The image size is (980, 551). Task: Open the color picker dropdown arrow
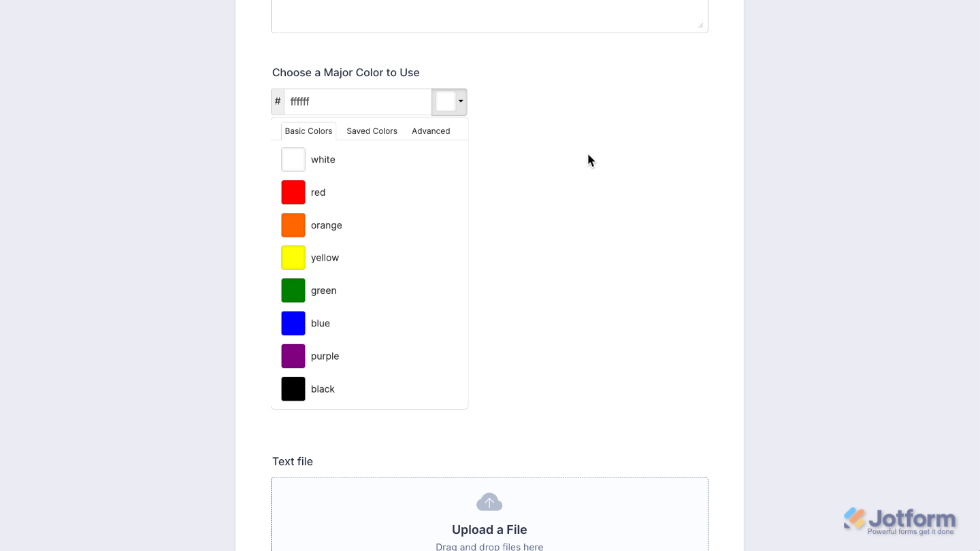(460, 101)
